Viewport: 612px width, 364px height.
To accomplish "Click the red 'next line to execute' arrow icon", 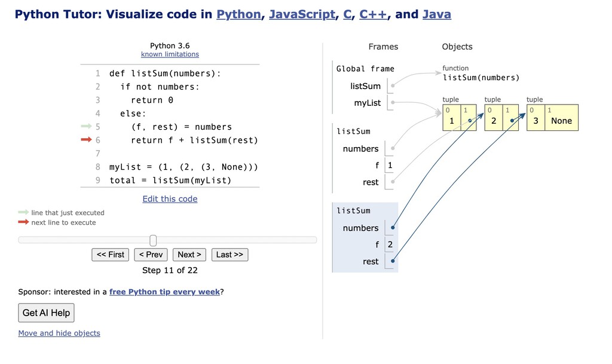I will tap(23, 222).
